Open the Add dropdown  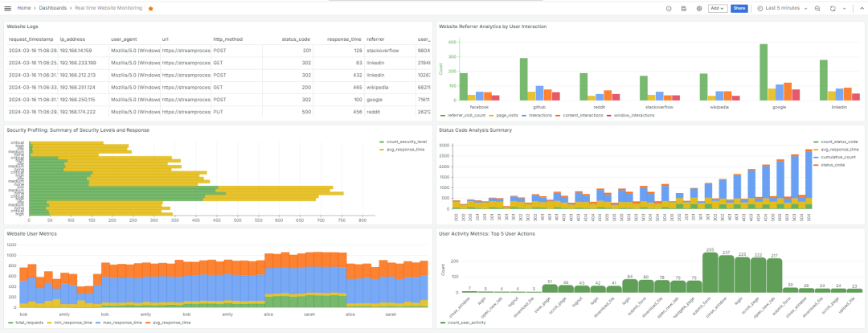point(718,8)
